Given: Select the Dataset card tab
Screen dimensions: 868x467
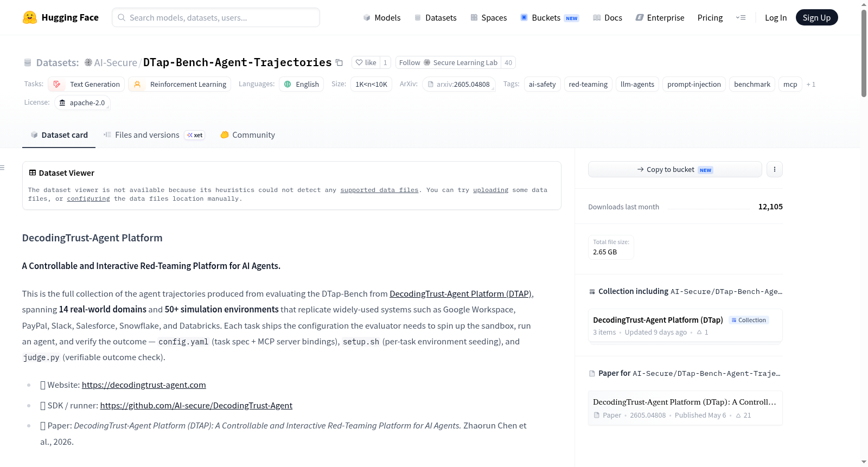Looking at the screenshot, I should point(59,135).
